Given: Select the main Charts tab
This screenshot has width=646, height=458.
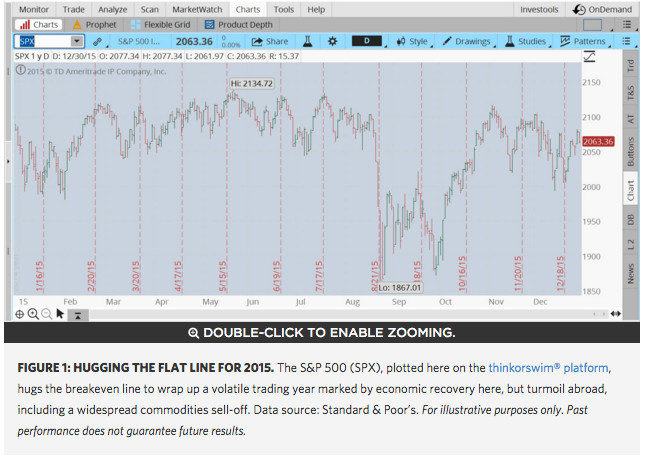Looking at the screenshot, I should click(x=248, y=9).
